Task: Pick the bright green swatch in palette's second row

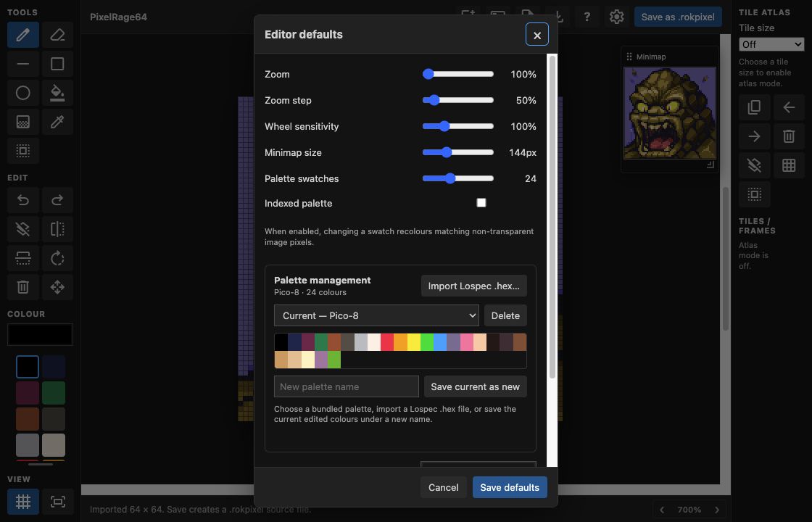Action: (334, 360)
